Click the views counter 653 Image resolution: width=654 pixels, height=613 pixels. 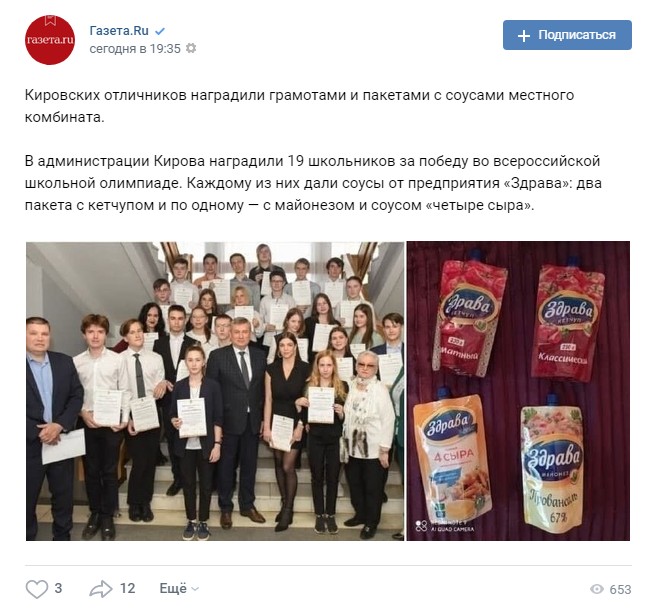coord(620,589)
